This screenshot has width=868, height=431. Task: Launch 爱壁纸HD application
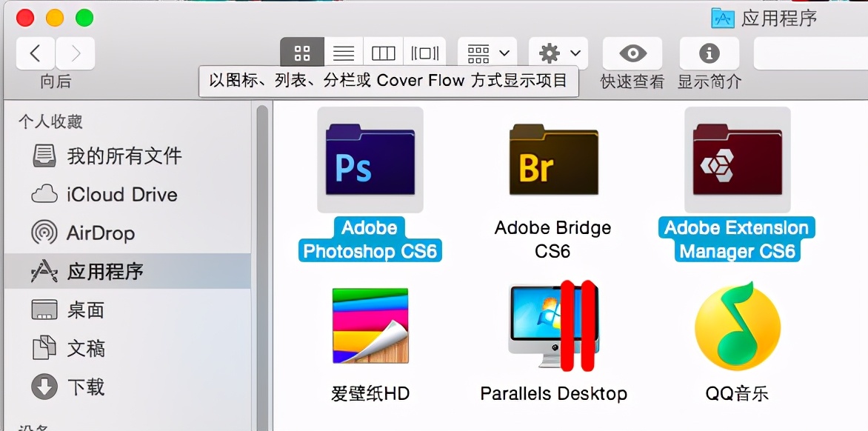(x=370, y=327)
